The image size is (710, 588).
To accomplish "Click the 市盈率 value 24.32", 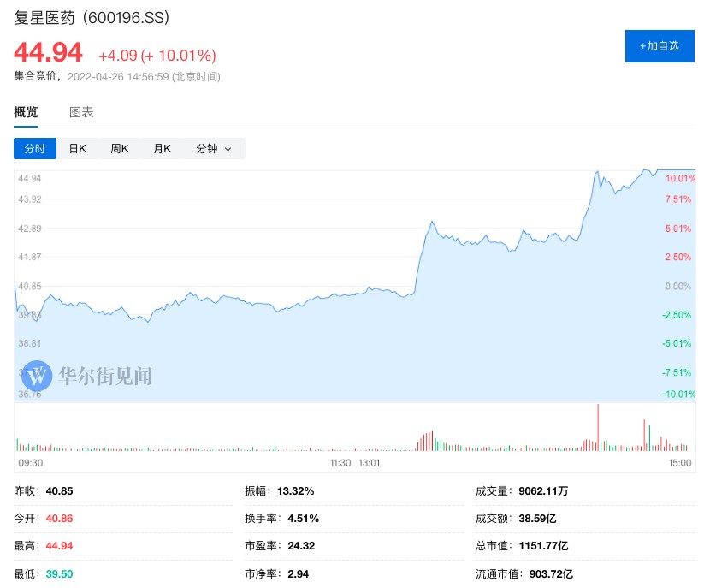I will [301, 546].
